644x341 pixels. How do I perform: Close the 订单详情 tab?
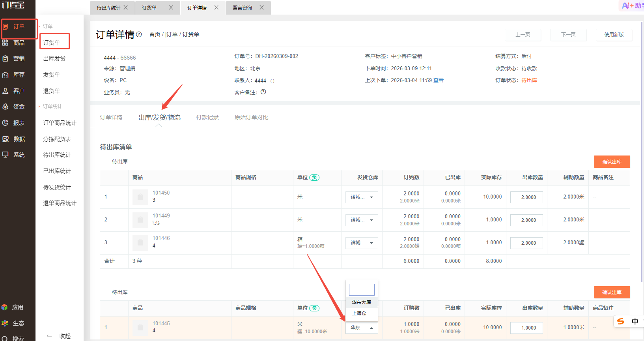coord(216,7)
